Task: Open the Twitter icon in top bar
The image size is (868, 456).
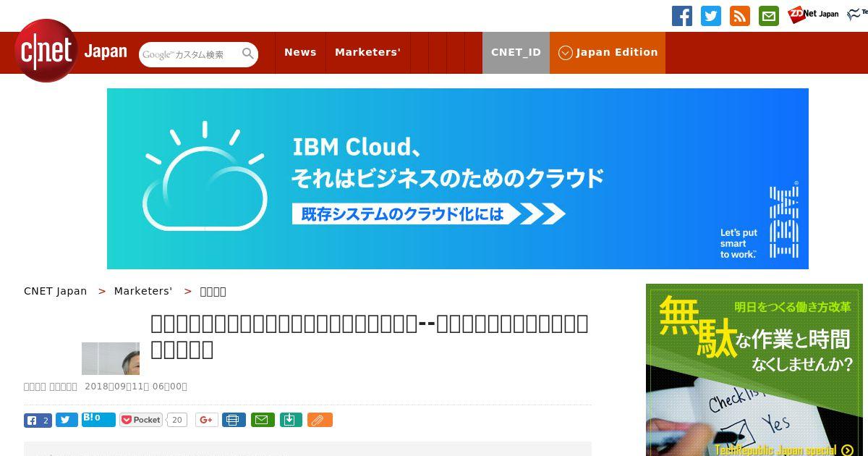Action: point(711,16)
